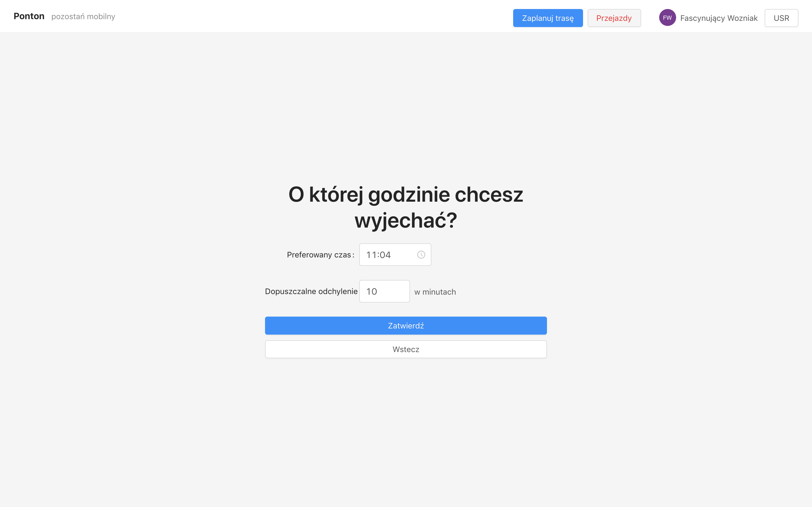The width and height of the screenshot is (812, 507).
Task: Click the clock icon in time field
Action: point(421,255)
